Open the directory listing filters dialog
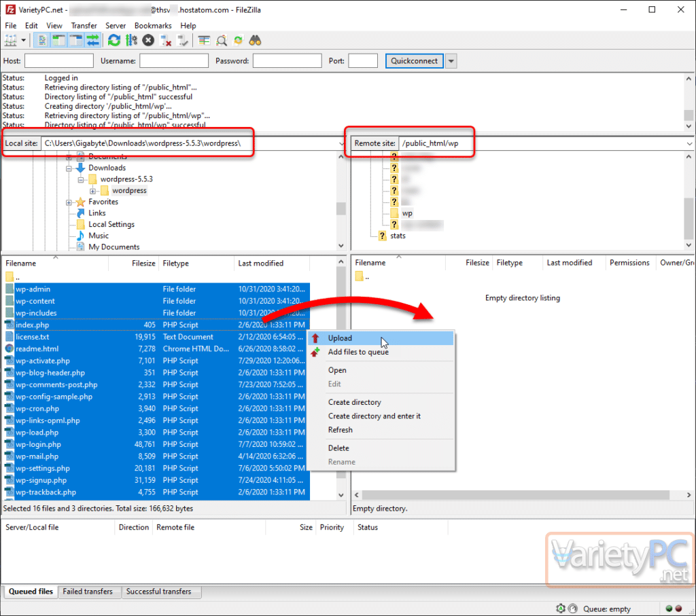Image resolution: width=696 pixels, height=616 pixels. pos(204,41)
